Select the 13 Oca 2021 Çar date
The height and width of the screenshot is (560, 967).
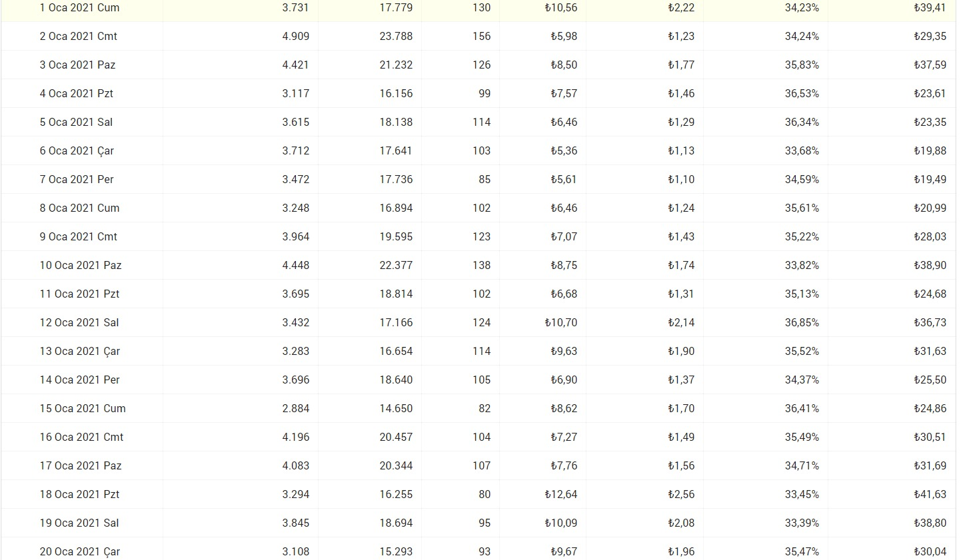[80, 352]
